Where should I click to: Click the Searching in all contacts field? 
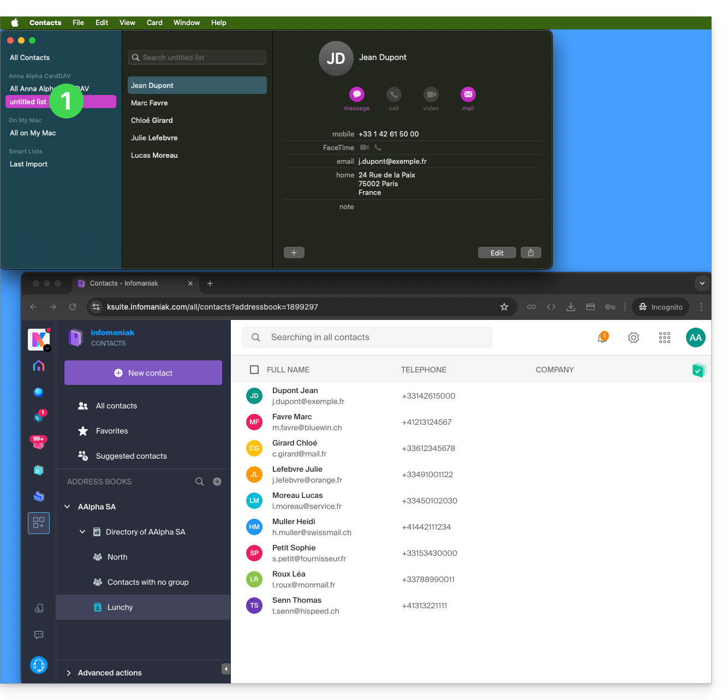(x=367, y=337)
